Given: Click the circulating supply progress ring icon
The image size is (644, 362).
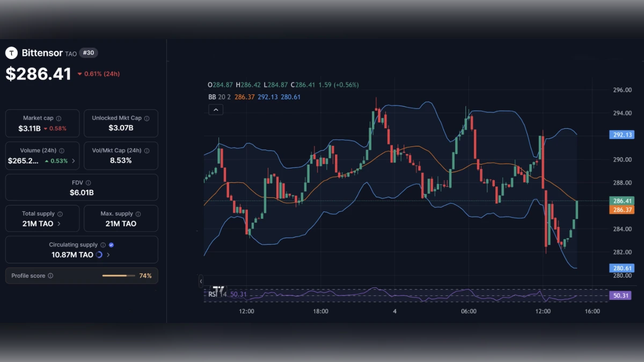Looking at the screenshot, I should pos(99,255).
